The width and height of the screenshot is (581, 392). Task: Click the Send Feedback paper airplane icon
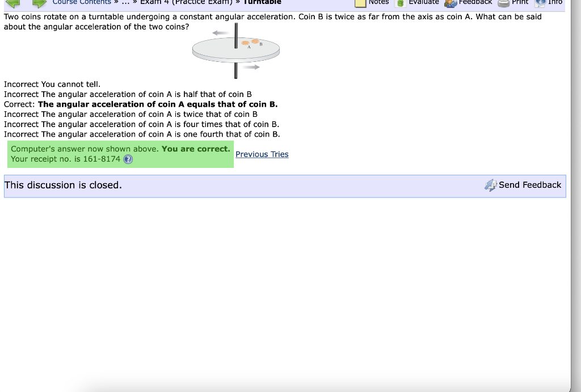[x=489, y=185]
